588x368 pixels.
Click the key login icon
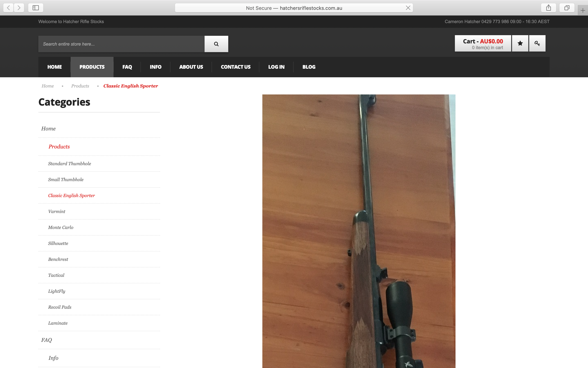point(537,43)
